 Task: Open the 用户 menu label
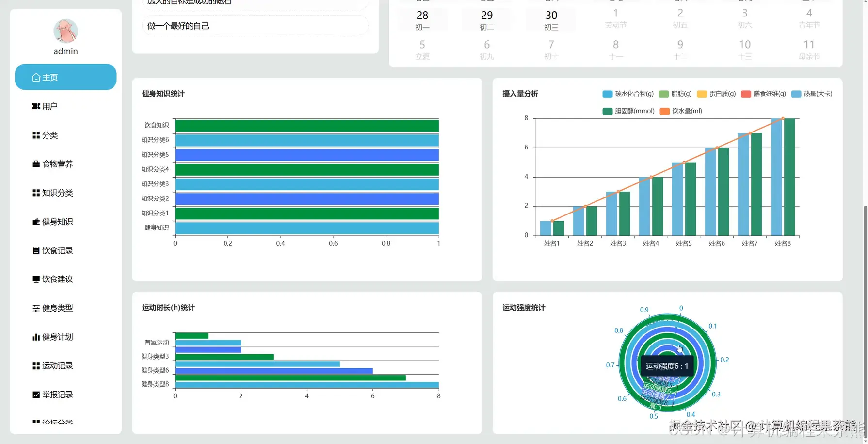[50, 106]
